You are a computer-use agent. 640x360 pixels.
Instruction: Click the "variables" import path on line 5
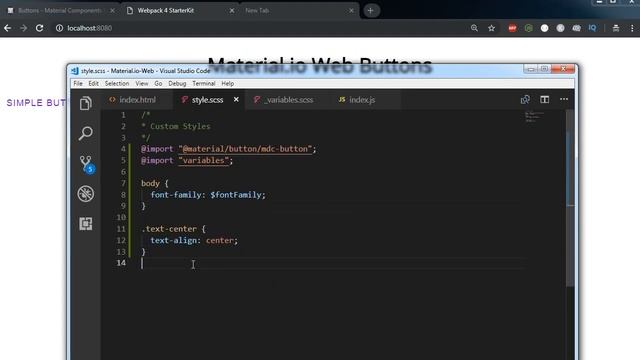(x=203, y=160)
